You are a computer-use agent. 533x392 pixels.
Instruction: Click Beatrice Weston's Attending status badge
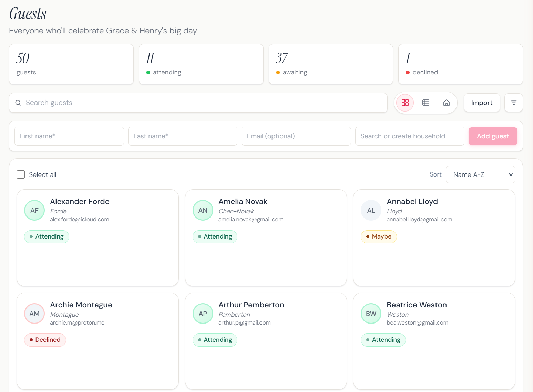pyautogui.click(x=383, y=340)
